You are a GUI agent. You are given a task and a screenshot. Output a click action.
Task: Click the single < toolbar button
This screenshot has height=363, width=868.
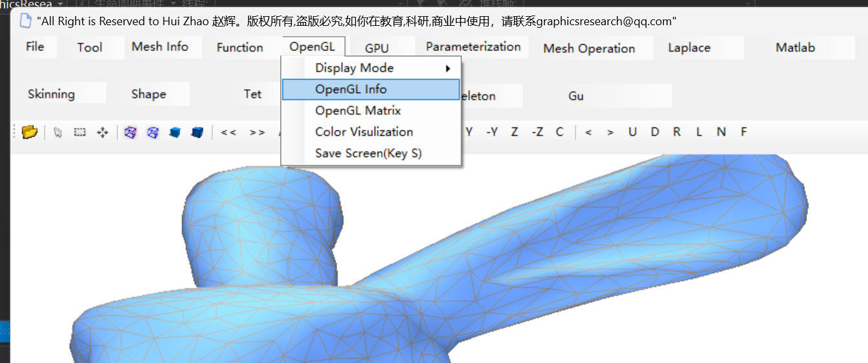pyautogui.click(x=588, y=132)
